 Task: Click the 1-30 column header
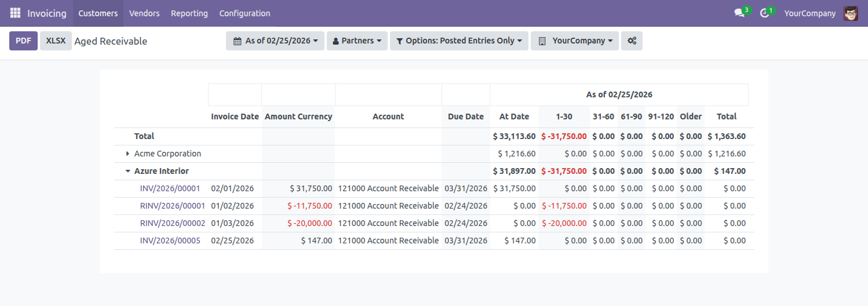[x=564, y=116]
